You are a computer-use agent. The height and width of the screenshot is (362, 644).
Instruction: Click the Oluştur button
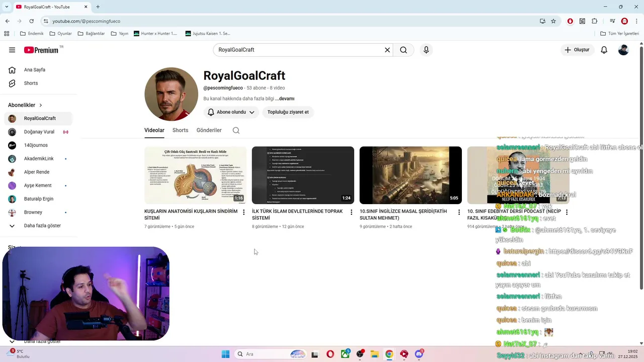coord(578,50)
